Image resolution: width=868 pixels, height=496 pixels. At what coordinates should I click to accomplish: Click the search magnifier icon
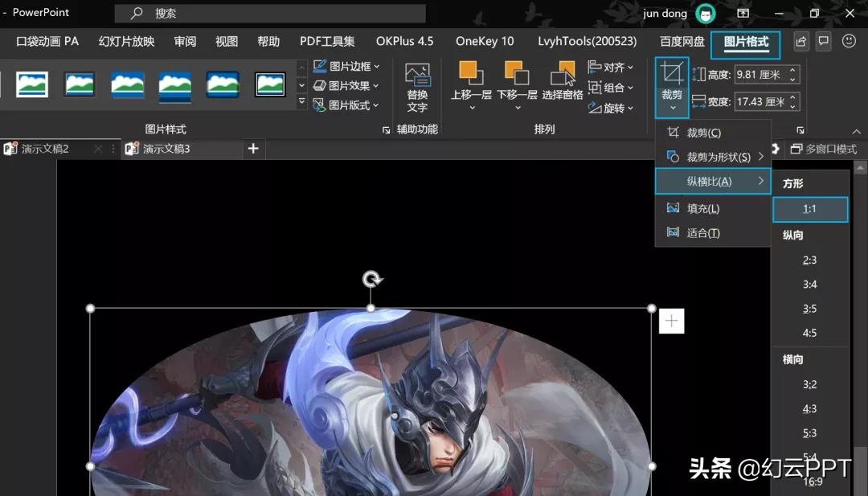point(136,14)
